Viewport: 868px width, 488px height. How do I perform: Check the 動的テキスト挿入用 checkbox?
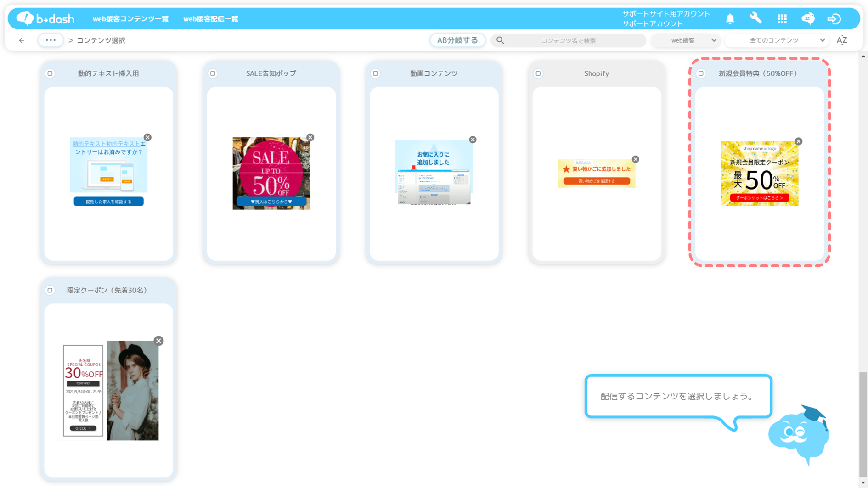50,73
